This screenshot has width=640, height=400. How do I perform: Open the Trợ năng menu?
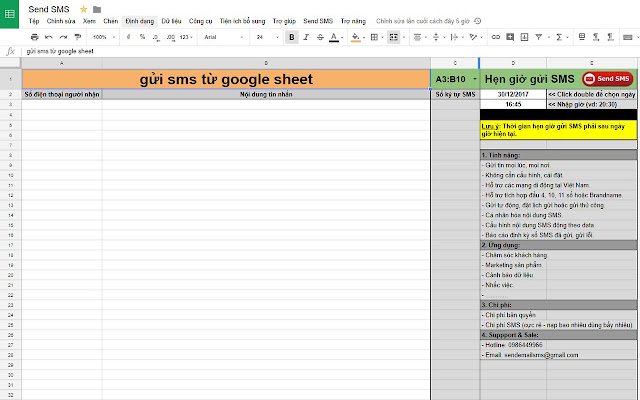353,21
